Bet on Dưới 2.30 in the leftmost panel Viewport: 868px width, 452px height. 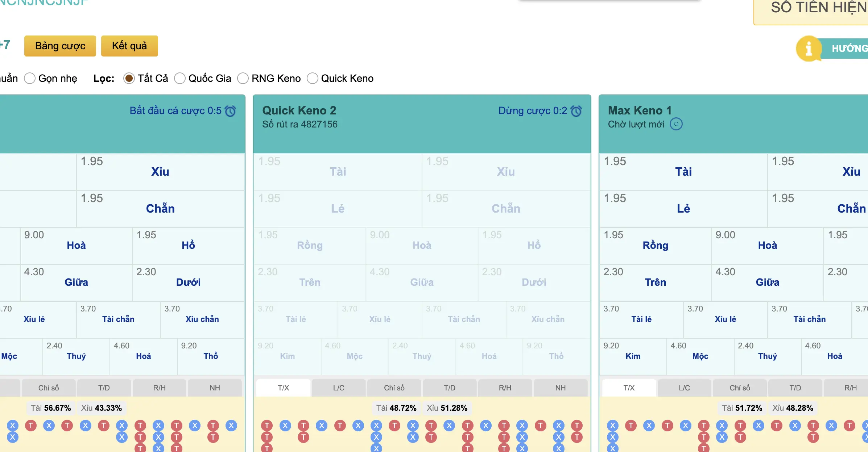click(188, 283)
